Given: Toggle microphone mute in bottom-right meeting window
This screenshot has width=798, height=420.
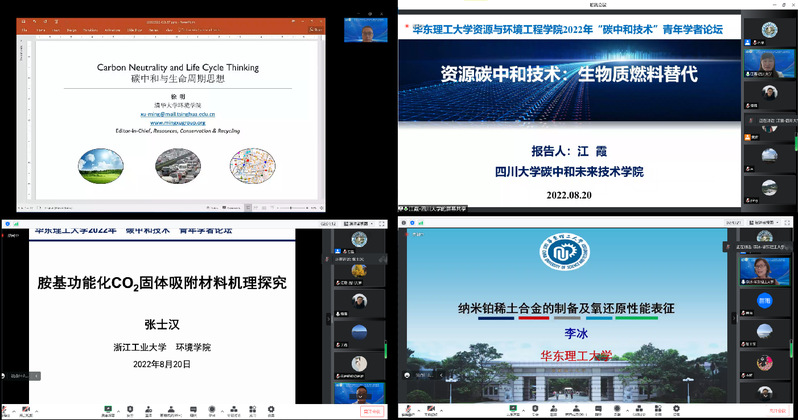Looking at the screenshot, I should [408, 410].
